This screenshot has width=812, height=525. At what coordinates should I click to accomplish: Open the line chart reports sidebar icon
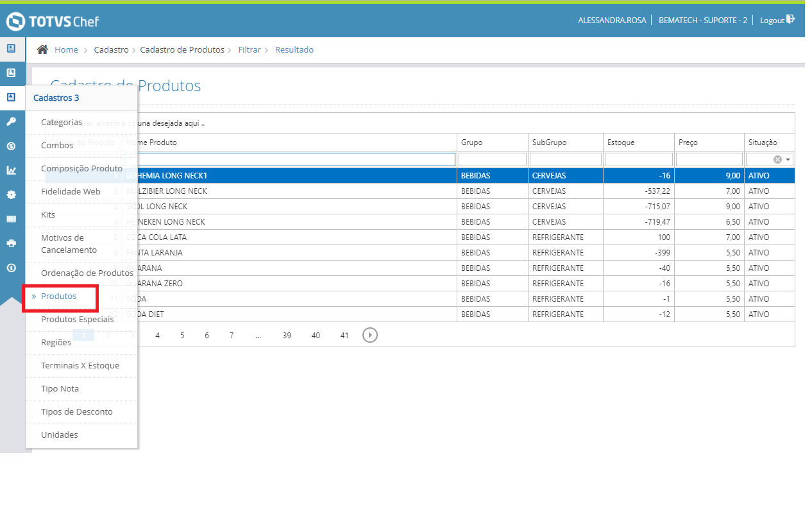point(11,170)
